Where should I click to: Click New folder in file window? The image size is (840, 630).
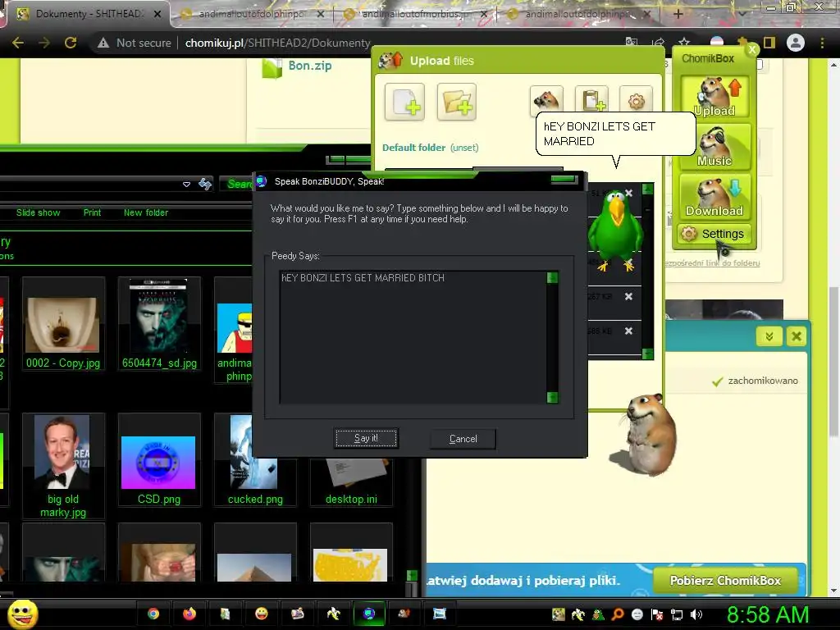click(x=146, y=212)
